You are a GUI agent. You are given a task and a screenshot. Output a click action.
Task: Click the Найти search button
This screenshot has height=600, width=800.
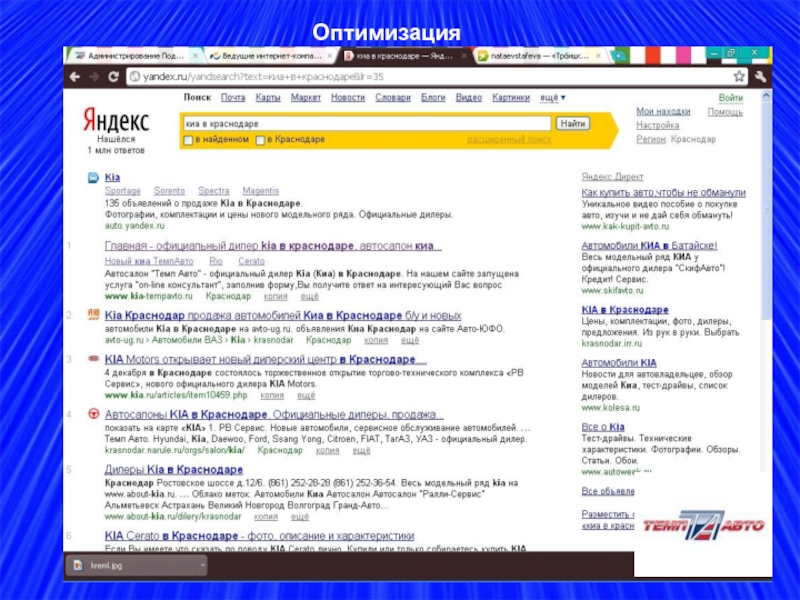[x=572, y=123]
